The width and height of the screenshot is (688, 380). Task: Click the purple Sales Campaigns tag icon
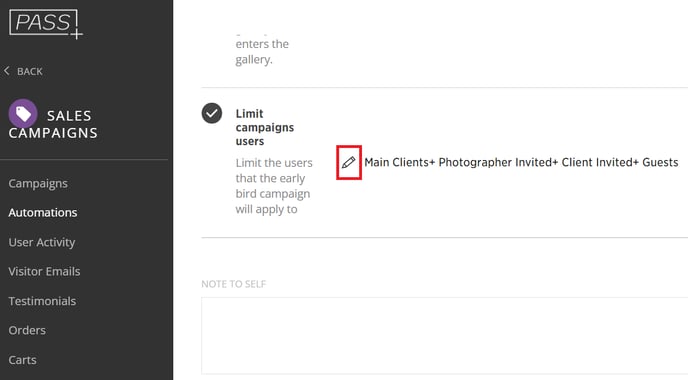[x=23, y=114]
